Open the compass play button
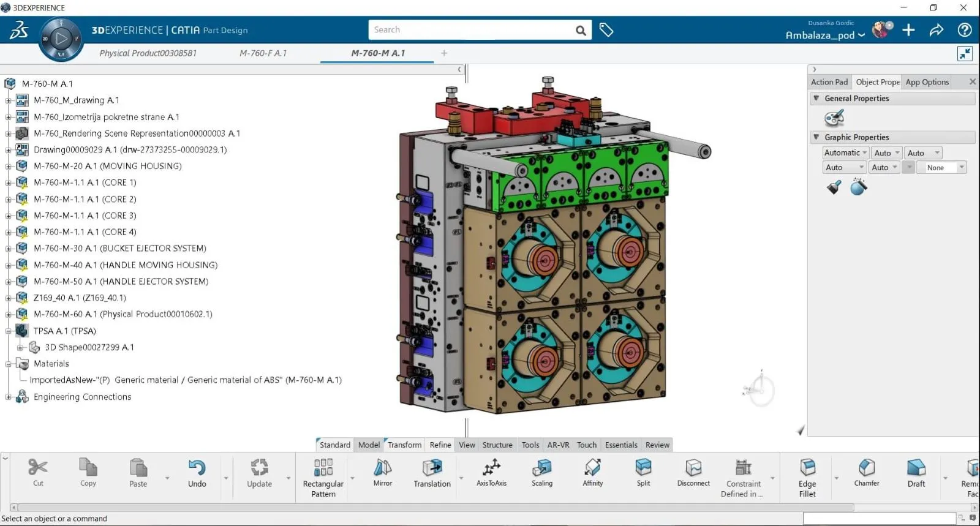 click(x=61, y=39)
